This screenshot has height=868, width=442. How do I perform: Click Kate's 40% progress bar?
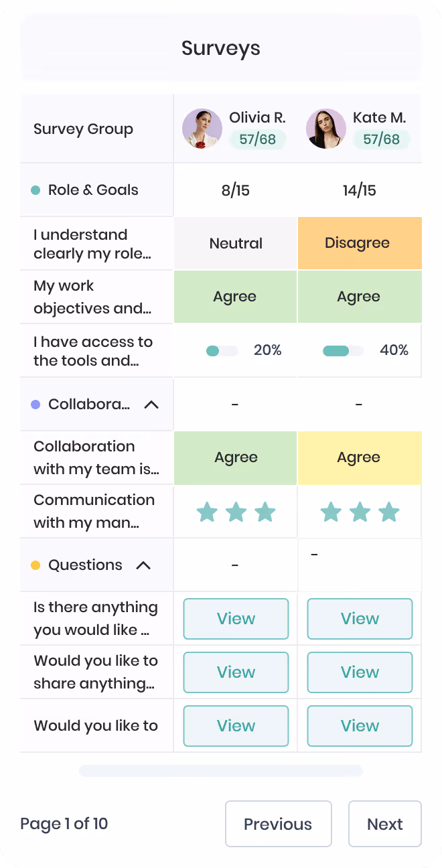point(343,351)
